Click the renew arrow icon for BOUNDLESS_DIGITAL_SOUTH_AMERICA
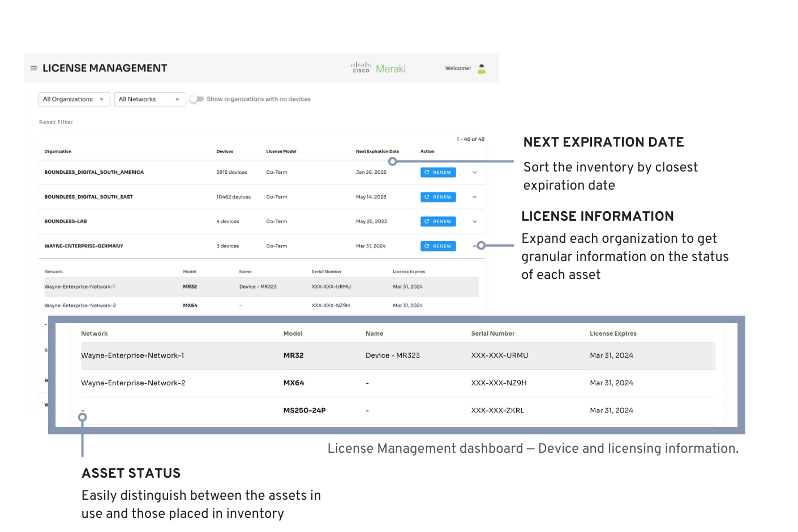This screenshot has width=798, height=532. tap(474, 172)
